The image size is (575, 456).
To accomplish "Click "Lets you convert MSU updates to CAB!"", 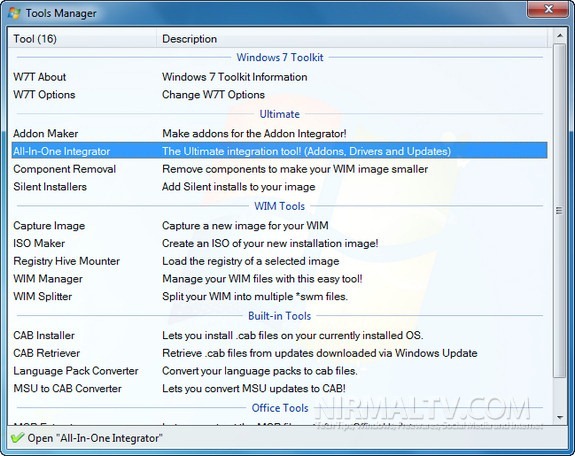I will tap(254, 388).
